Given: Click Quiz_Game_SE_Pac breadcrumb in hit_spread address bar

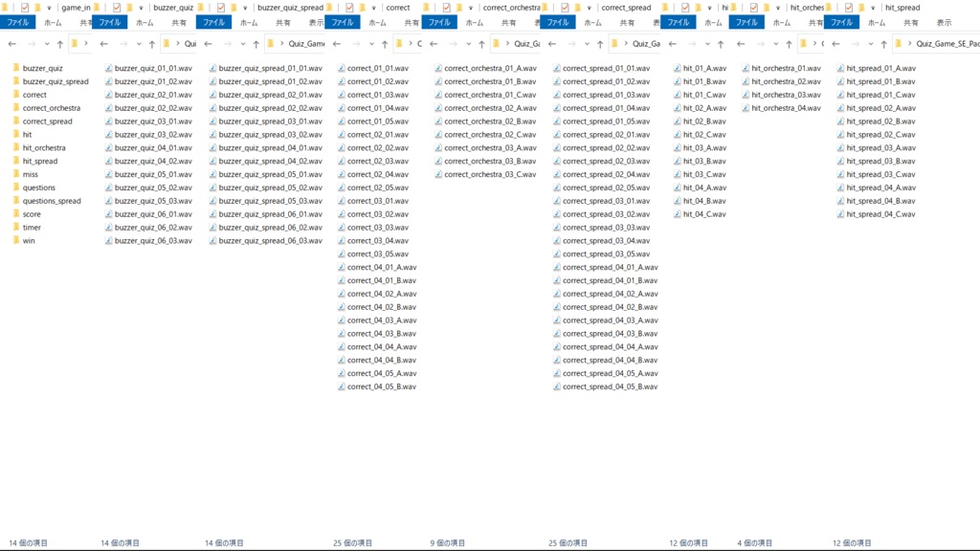Looking at the screenshot, I should pos(947,44).
